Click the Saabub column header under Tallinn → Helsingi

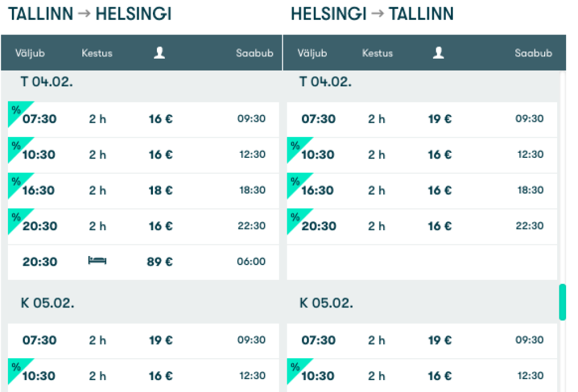255,54
